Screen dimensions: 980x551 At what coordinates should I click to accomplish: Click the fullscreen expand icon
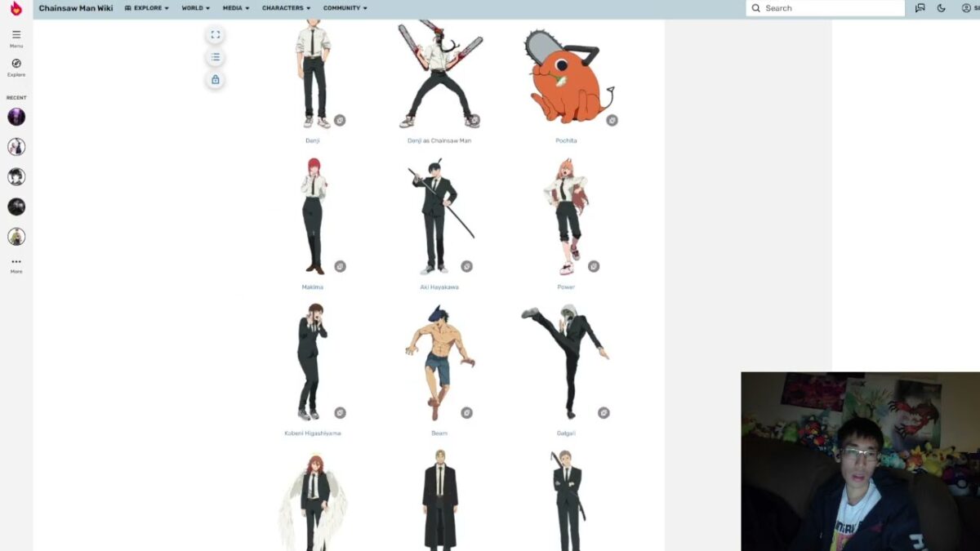[215, 35]
